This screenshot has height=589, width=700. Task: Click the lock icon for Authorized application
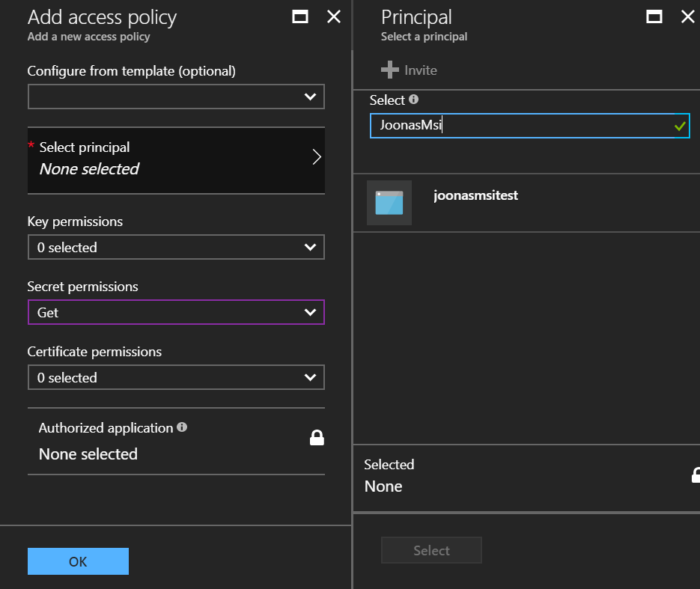pyautogui.click(x=317, y=438)
